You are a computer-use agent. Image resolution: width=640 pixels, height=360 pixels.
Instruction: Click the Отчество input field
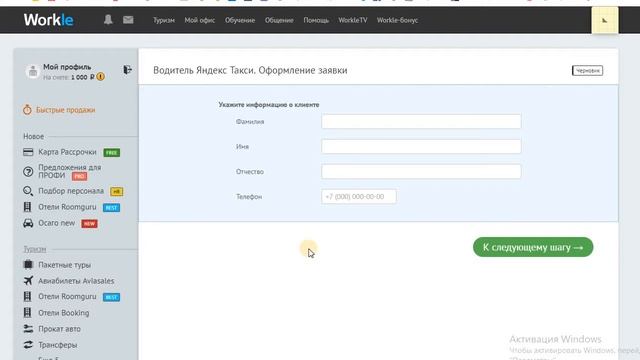coord(421,171)
